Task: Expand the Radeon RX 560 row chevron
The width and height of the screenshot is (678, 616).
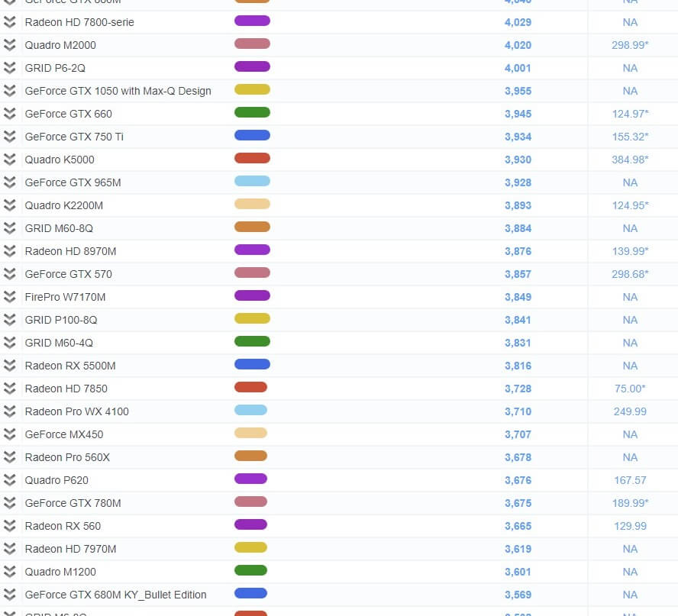Action: point(9,526)
